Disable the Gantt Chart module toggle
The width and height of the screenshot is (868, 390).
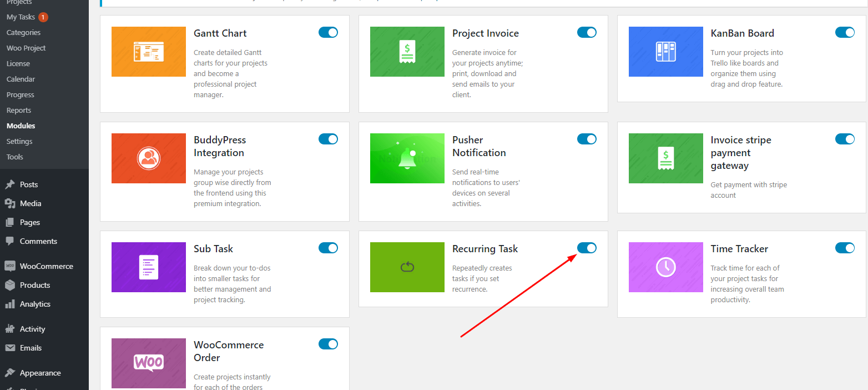tap(328, 32)
